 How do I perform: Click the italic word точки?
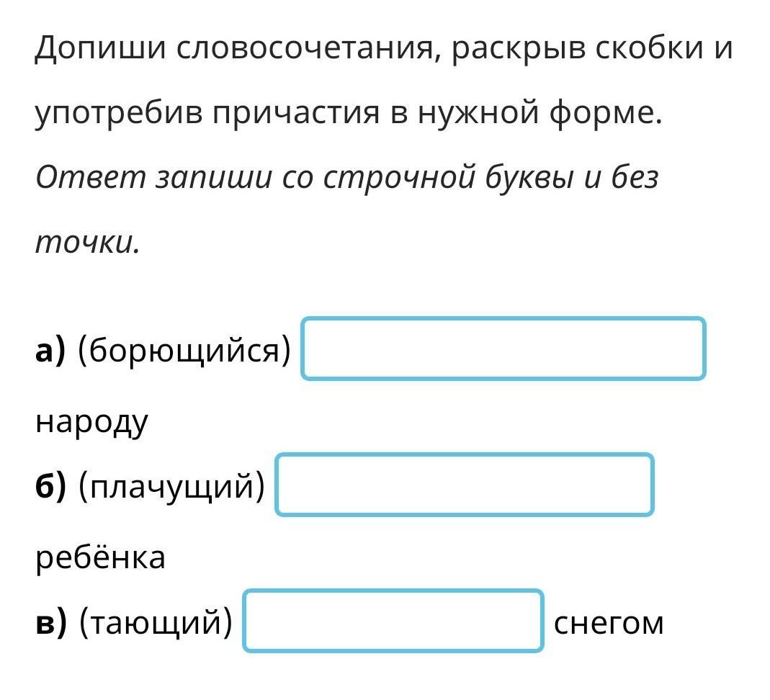86,243
